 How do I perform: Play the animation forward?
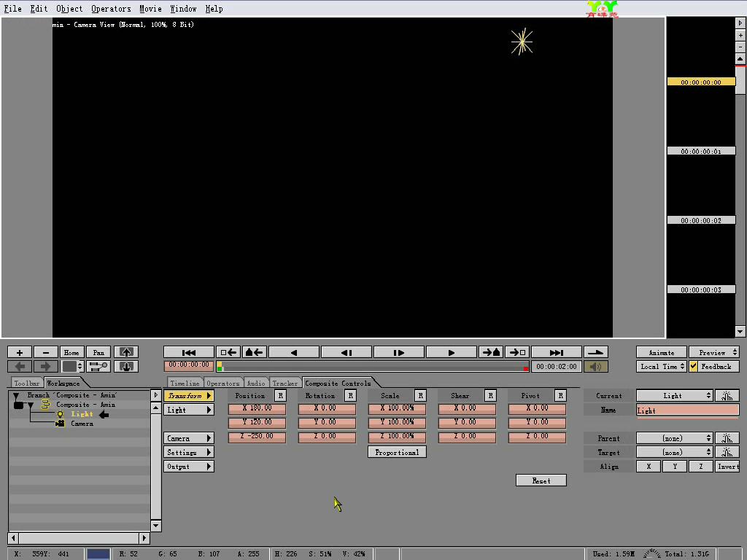(452, 352)
